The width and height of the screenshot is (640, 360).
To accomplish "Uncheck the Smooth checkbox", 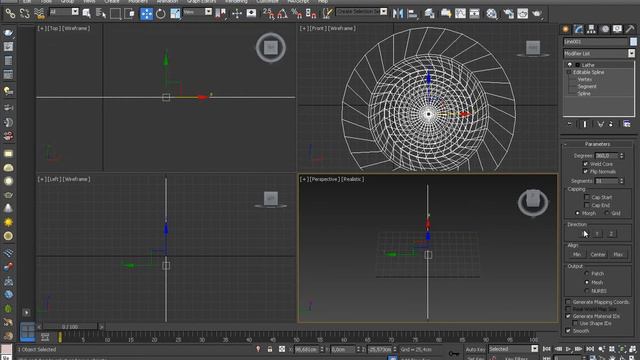I will (568, 331).
